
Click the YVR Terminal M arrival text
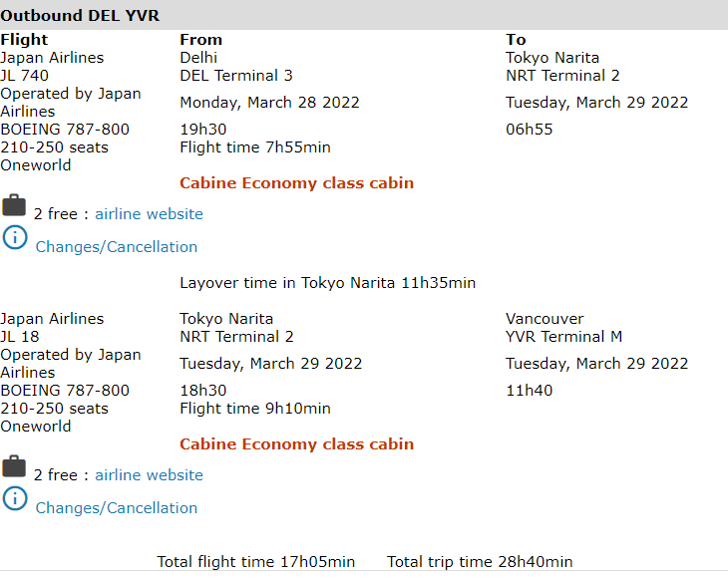[563, 337]
